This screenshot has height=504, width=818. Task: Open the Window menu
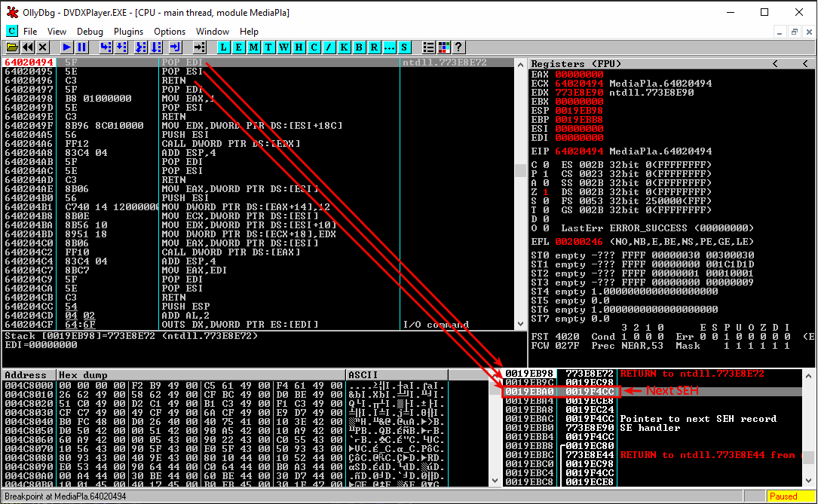(x=213, y=32)
